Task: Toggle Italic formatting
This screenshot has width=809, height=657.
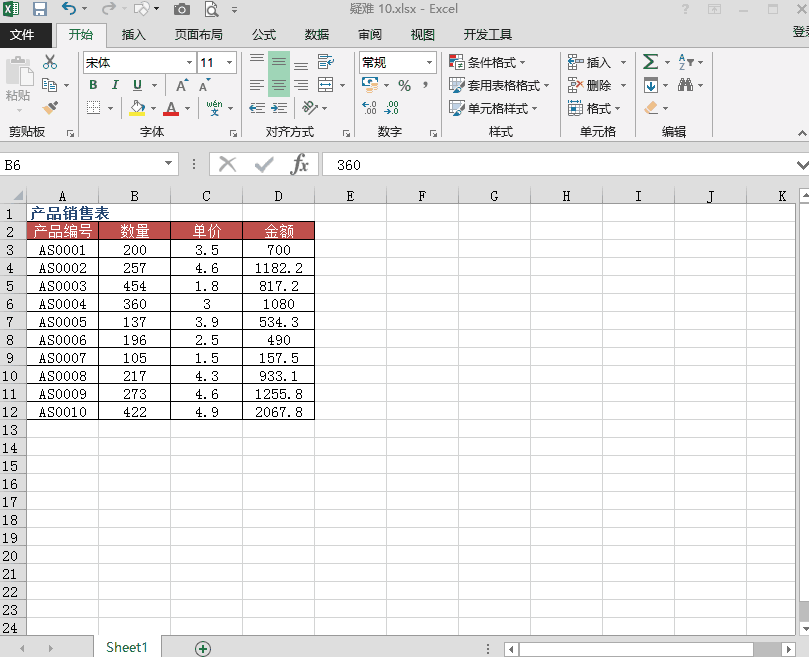Action: pyautogui.click(x=115, y=85)
